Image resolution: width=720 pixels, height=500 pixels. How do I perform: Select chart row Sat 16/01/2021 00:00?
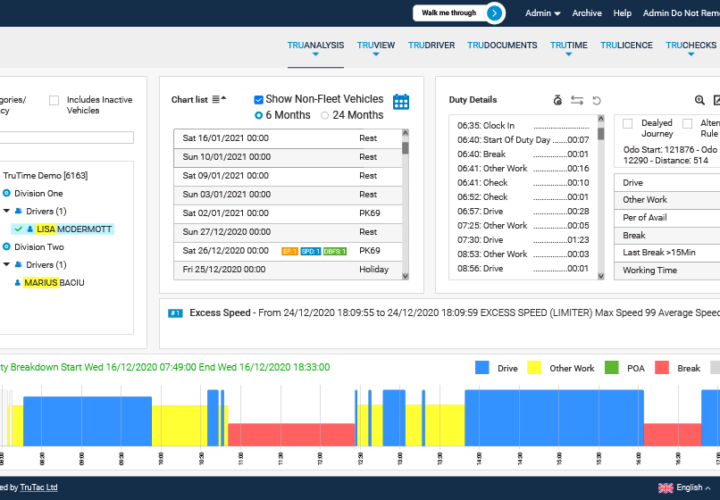pyautogui.click(x=288, y=139)
